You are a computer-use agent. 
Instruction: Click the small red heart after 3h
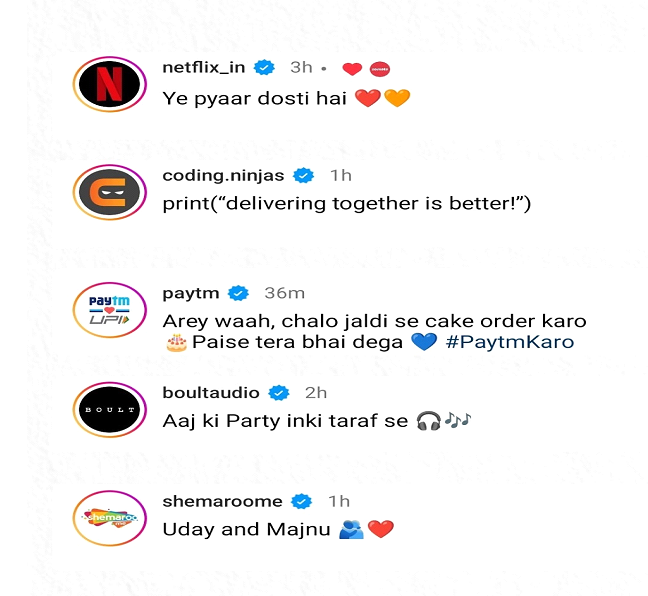tap(352, 69)
